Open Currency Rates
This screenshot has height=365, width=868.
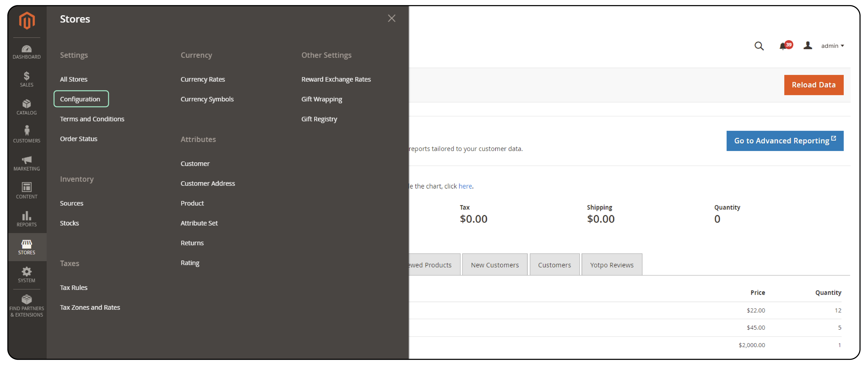pyautogui.click(x=203, y=79)
